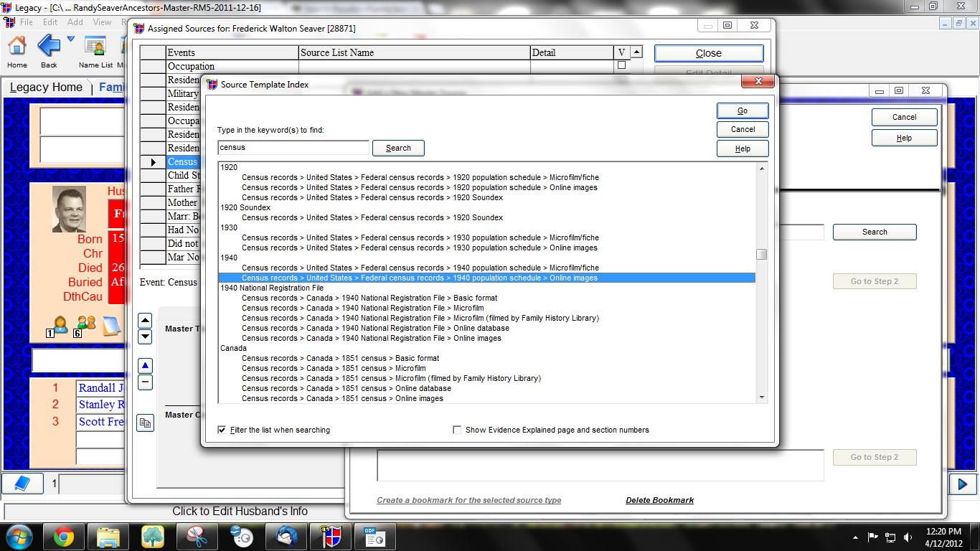Screen dimensions: 980x551
Task: Open the Back history dropdown triangle
Action: click(x=70, y=39)
